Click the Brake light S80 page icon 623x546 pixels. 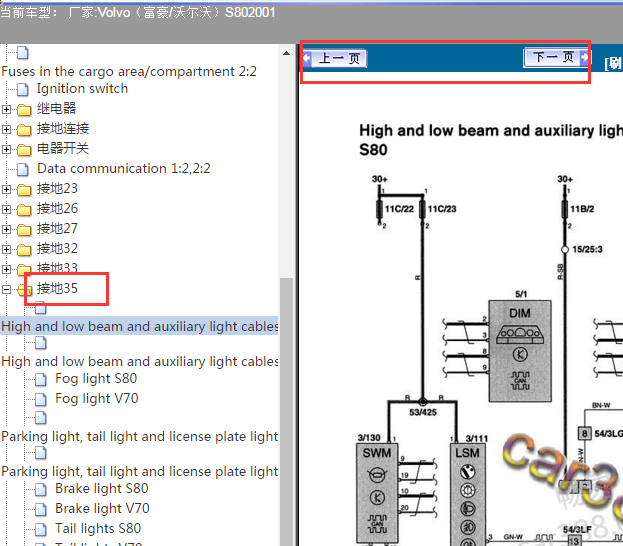(x=41, y=489)
